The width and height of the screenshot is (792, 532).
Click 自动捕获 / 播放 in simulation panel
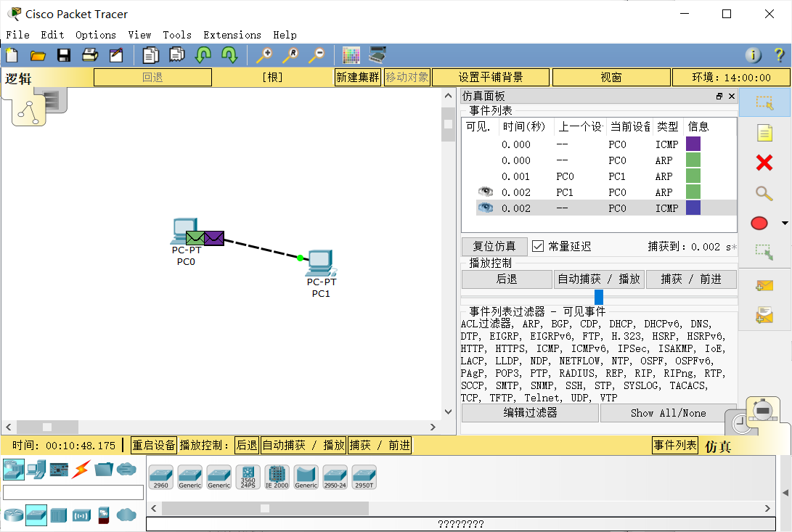[599, 279]
